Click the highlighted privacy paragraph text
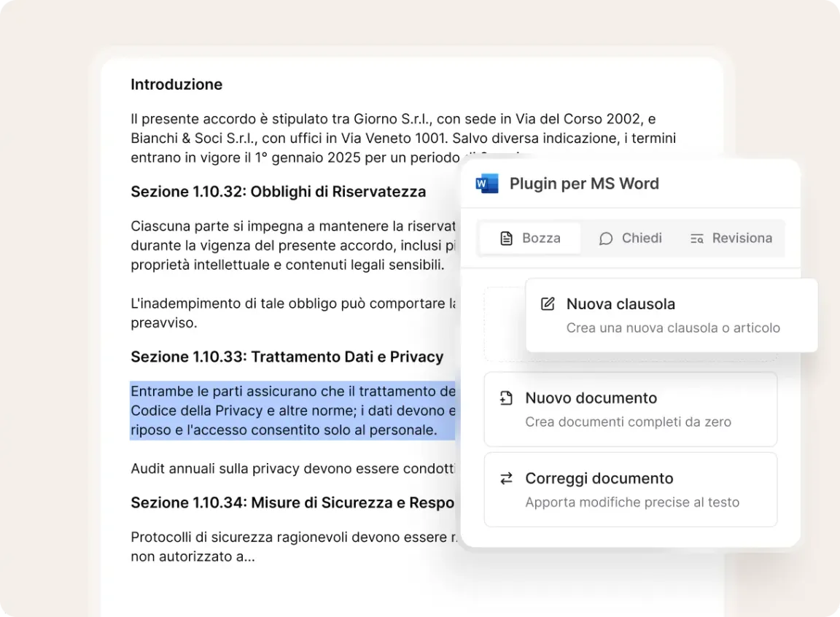Image resolution: width=840 pixels, height=617 pixels. [292, 411]
